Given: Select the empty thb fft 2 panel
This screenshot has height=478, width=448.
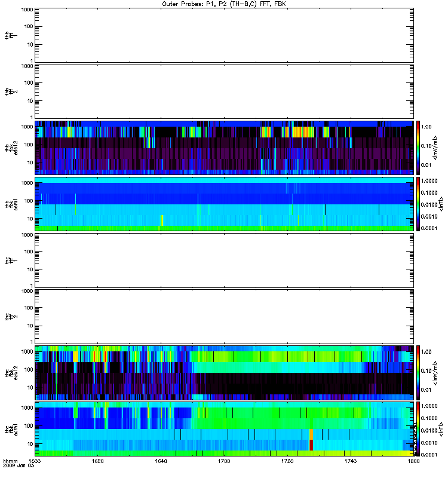Looking at the screenshot, I should [224, 91].
